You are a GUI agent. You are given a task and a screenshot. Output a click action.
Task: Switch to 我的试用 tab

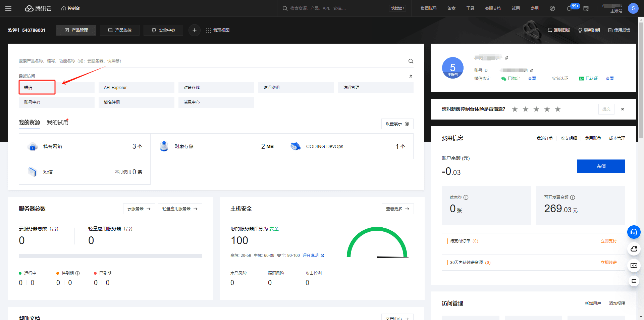pyautogui.click(x=57, y=123)
